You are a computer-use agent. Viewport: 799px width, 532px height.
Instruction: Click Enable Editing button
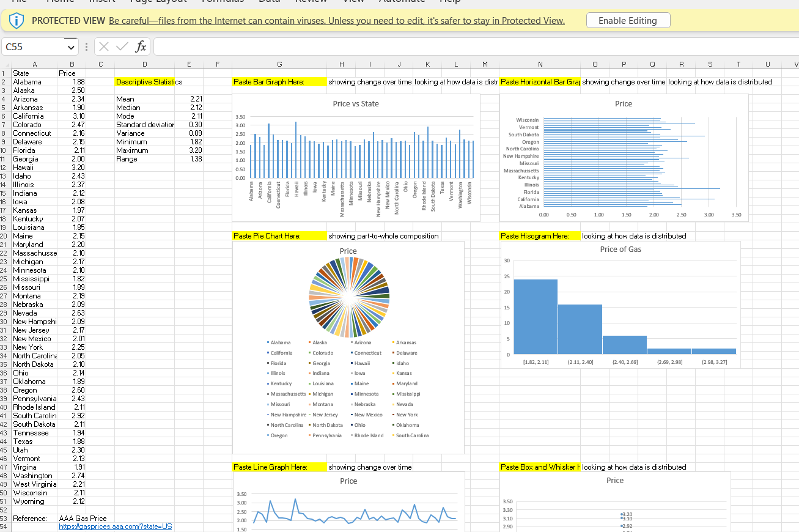628,21
